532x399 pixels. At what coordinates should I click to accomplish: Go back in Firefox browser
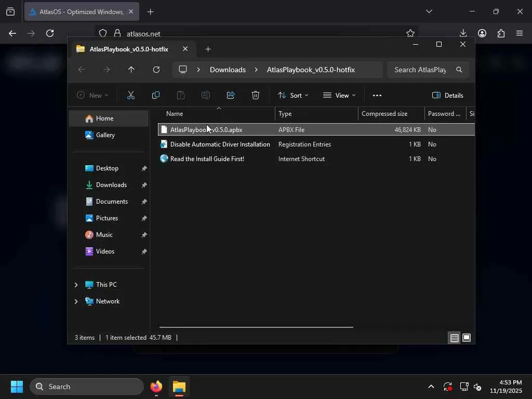coord(12,33)
